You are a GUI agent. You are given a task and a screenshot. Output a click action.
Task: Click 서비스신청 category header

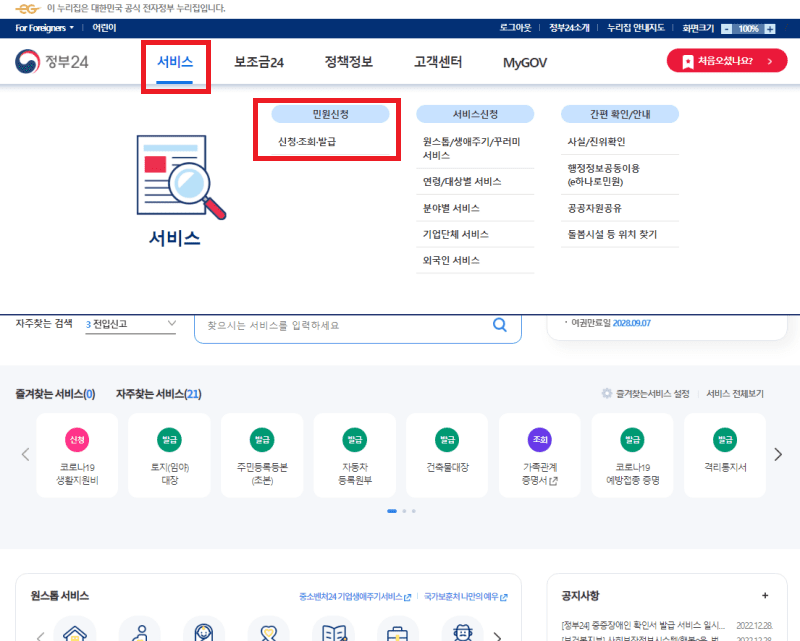point(475,114)
